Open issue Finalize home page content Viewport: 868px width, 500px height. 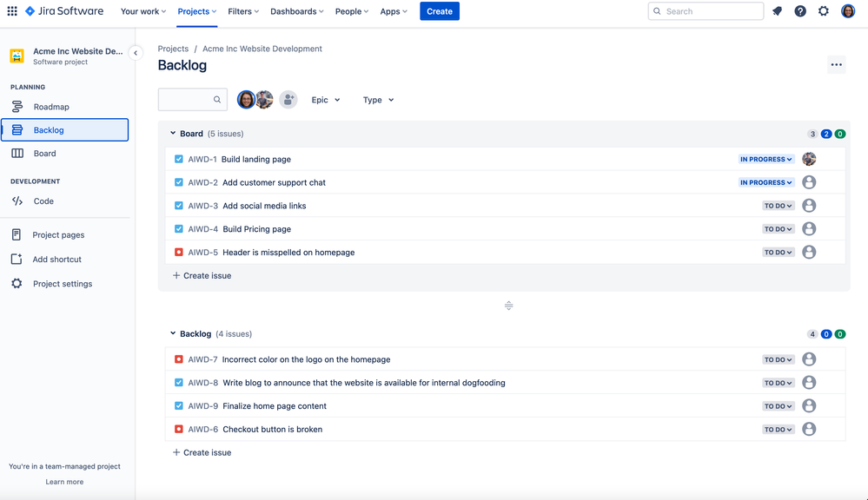(275, 406)
